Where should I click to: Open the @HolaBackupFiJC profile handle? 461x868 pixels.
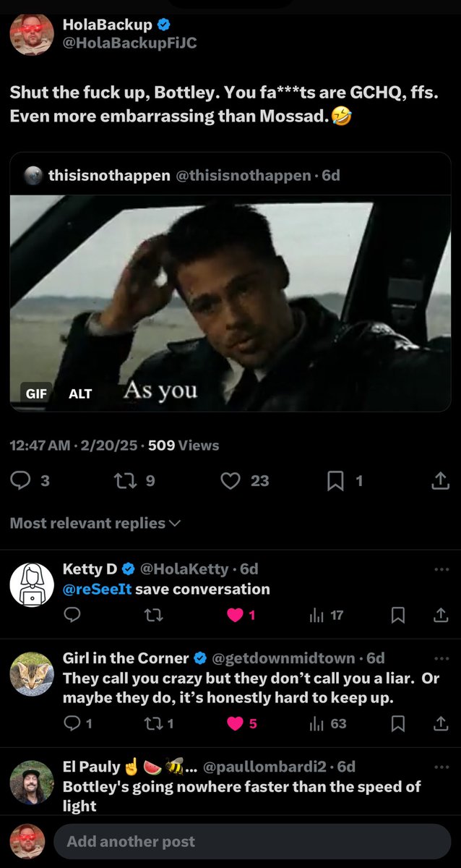[129, 43]
